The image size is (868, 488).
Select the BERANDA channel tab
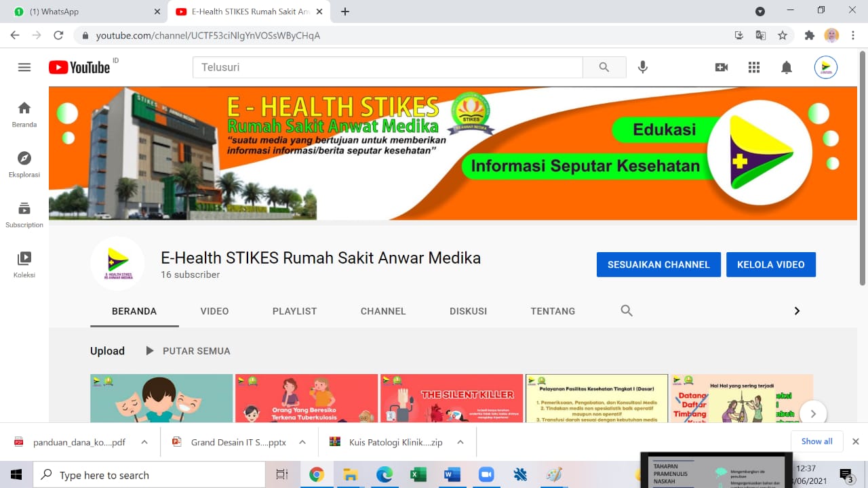coord(134,311)
